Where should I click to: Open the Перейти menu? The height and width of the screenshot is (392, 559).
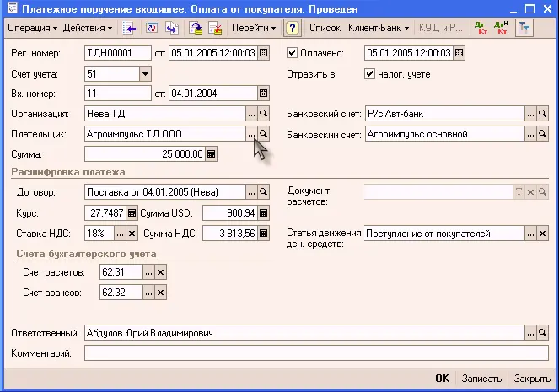coord(254,28)
